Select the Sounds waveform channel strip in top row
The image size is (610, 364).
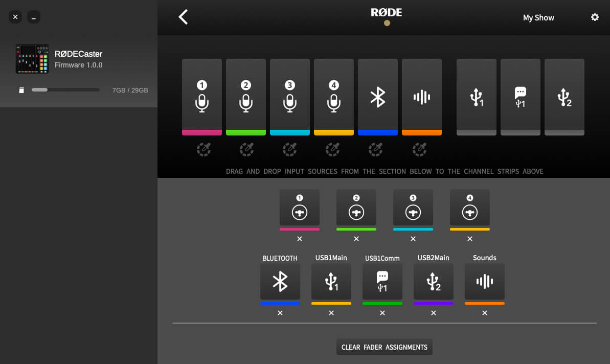pos(422,97)
